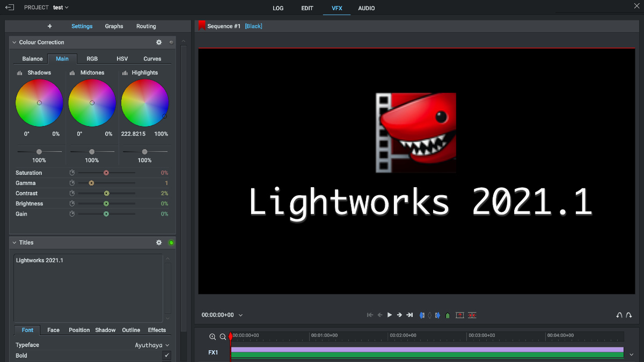Collapse the Colour Correction section

pyautogui.click(x=13, y=42)
